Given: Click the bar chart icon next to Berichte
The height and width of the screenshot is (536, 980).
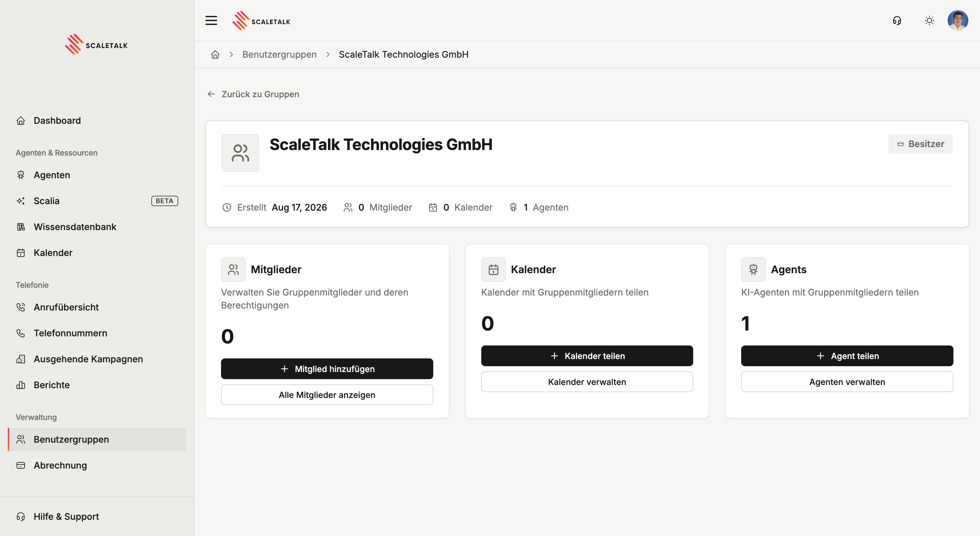Looking at the screenshot, I should coord(21,385).
